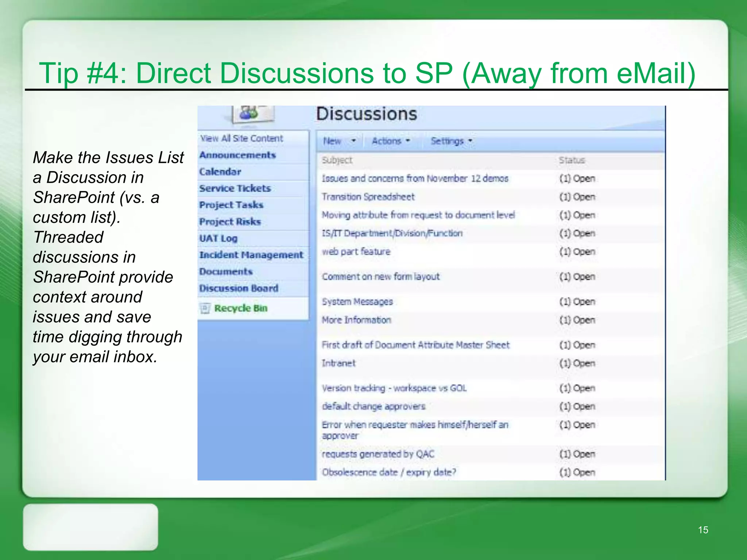
Task: Open the Calendar sidebar link
Action: coord(220,172)
